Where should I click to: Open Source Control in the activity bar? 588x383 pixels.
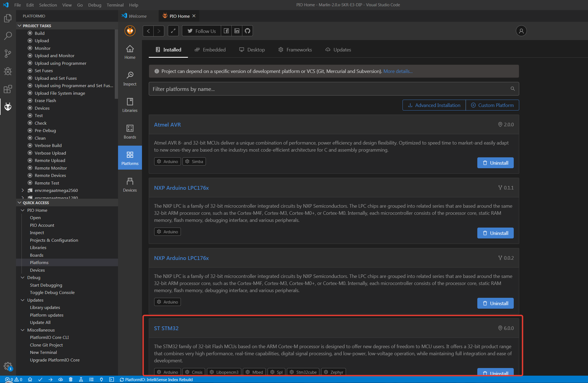pyautogui.click(x=8, y=54)
